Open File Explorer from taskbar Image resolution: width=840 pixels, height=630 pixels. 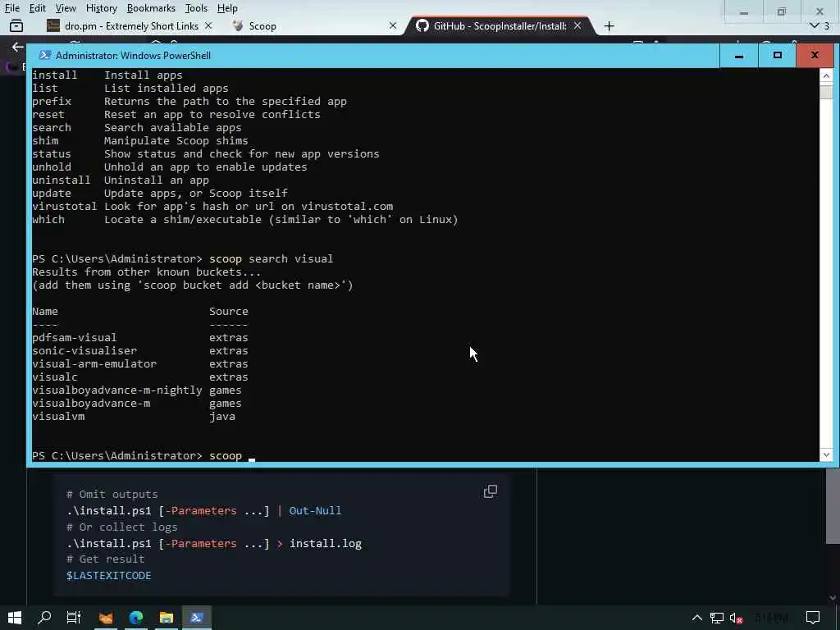coord(166,618)
